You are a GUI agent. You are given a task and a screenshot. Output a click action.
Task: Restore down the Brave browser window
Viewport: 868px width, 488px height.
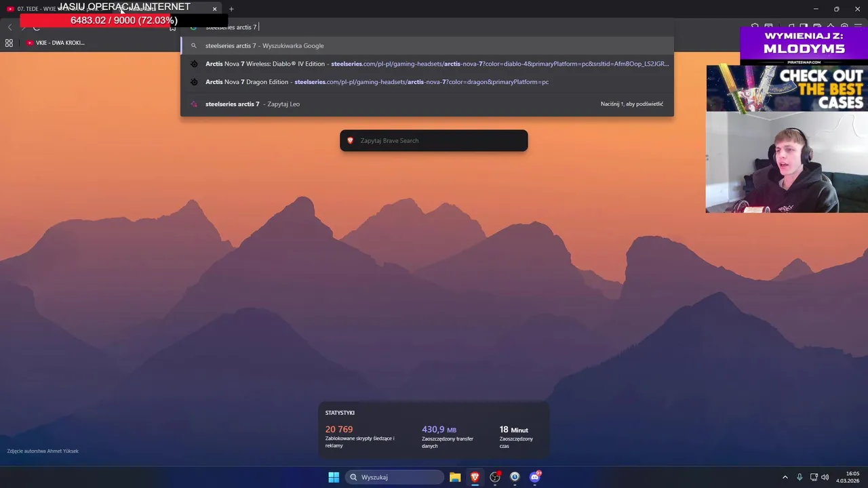pyautogui.click(x=836, y=9)
